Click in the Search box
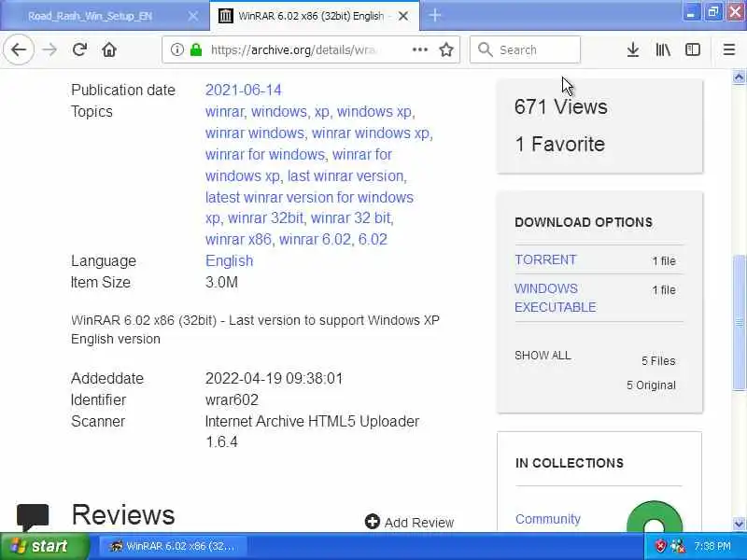This screenshot has height=560, width=747. 525,49
